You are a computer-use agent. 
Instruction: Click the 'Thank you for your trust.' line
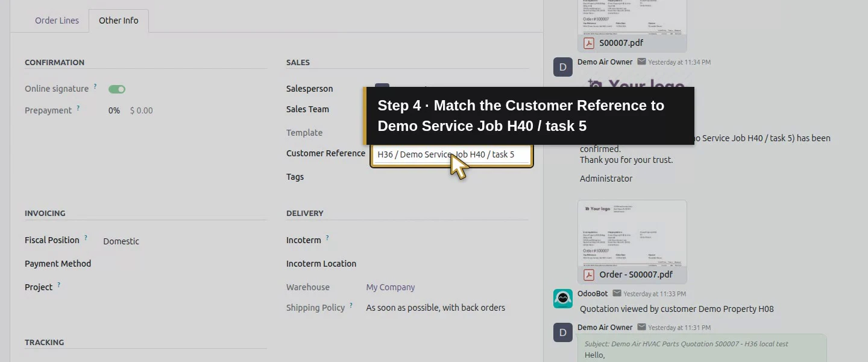pyautogui.click(x=626, y=160)
